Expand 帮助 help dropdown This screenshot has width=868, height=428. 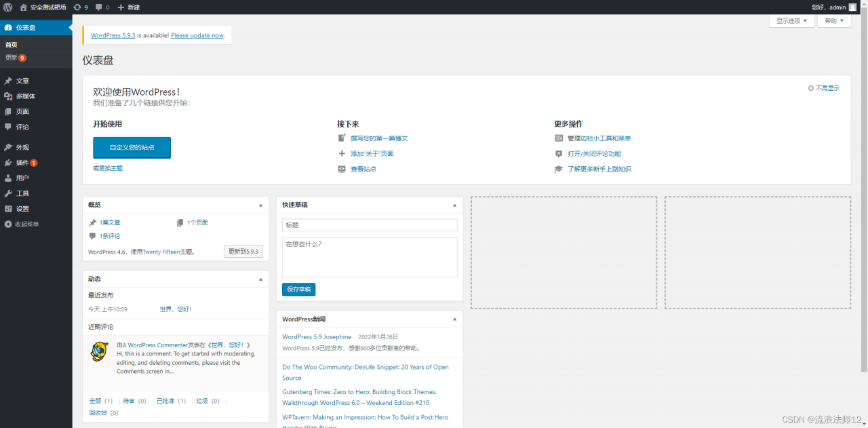click(834, 21)
